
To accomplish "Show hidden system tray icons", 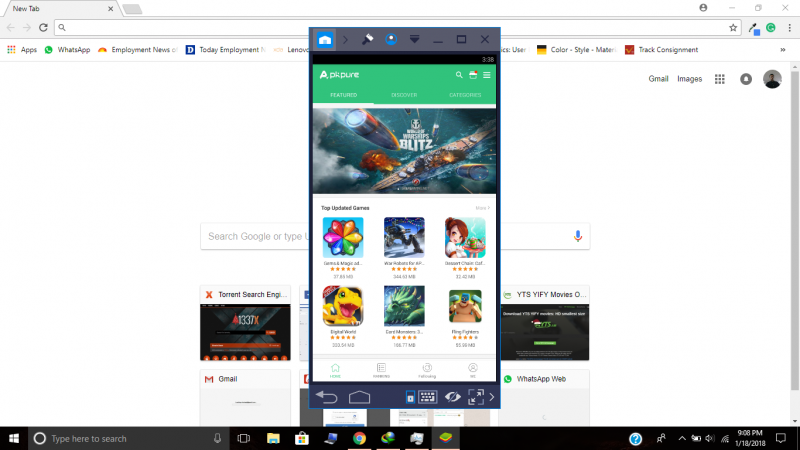I will coord(682,438).
